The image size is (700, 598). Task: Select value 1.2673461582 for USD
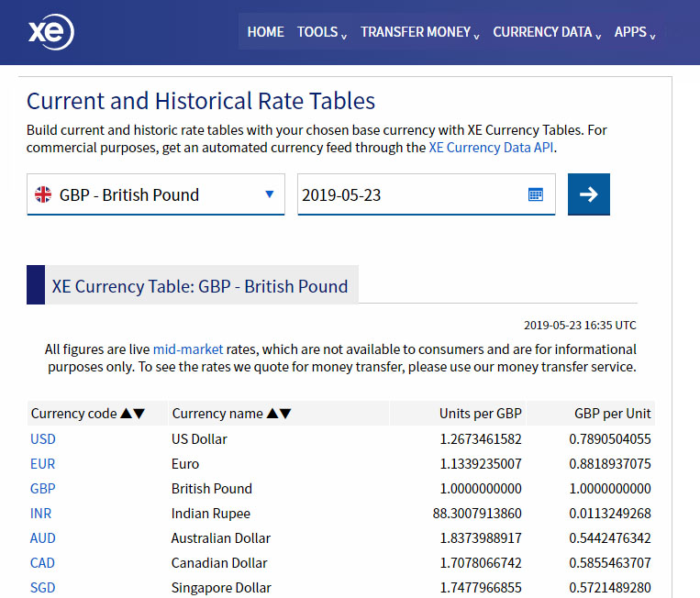tap(481, 439)
